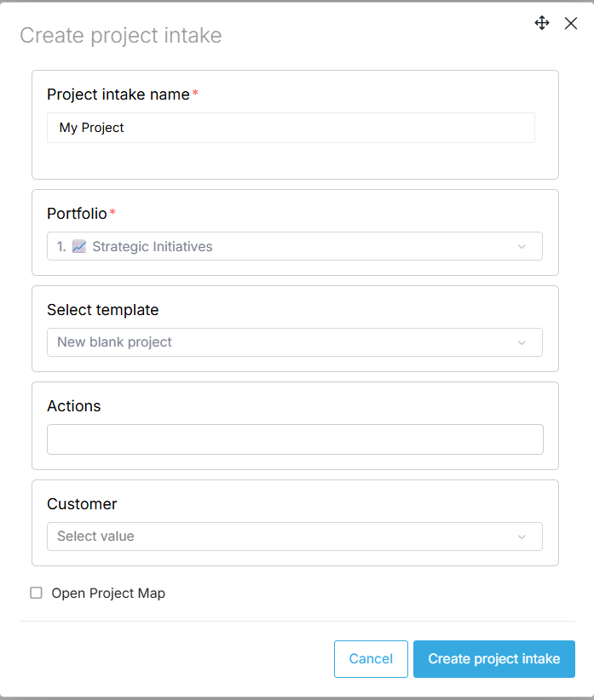
Task: Click the move dialog cross-arrows icon
Action: click(x=542, y=23)
